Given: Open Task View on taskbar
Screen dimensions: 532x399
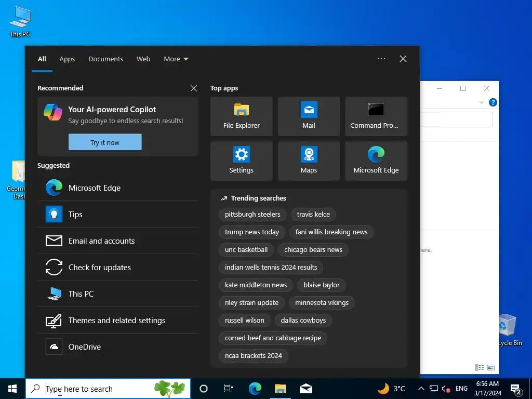Looking at the screenshot, I should (x=229, y=389).
